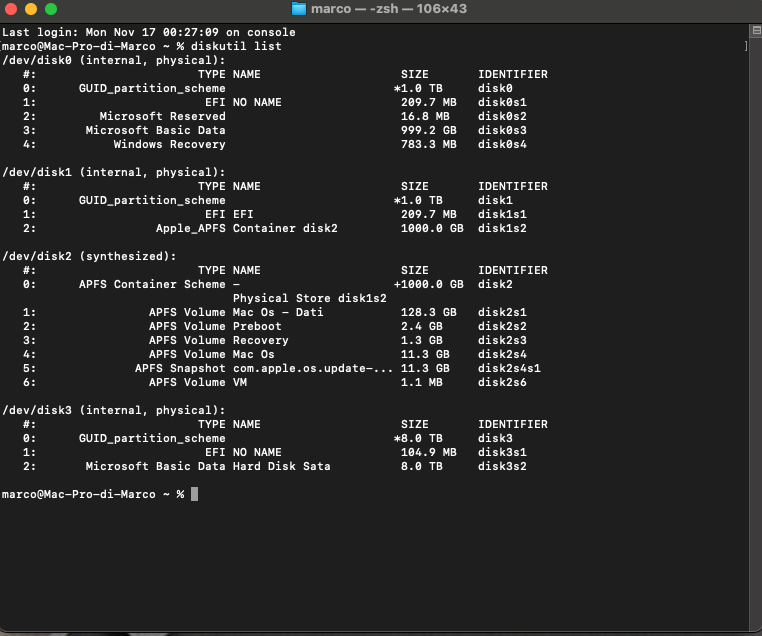Click the 'Physical Store disk1s2' line
Image resolution: width=762 pixels, height=636 pixels.
(310, 298)
